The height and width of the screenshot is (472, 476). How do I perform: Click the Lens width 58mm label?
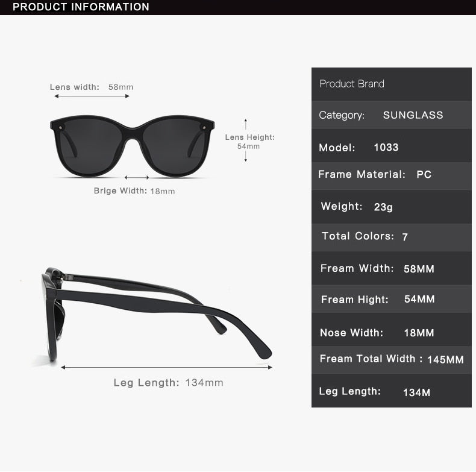coord(92,87)
